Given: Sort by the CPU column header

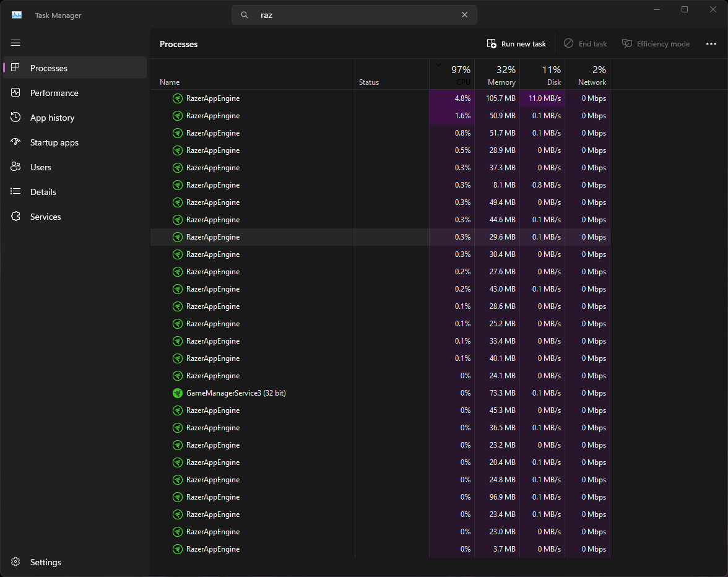Looking at the screenshot, I should [x=452, y=75].
